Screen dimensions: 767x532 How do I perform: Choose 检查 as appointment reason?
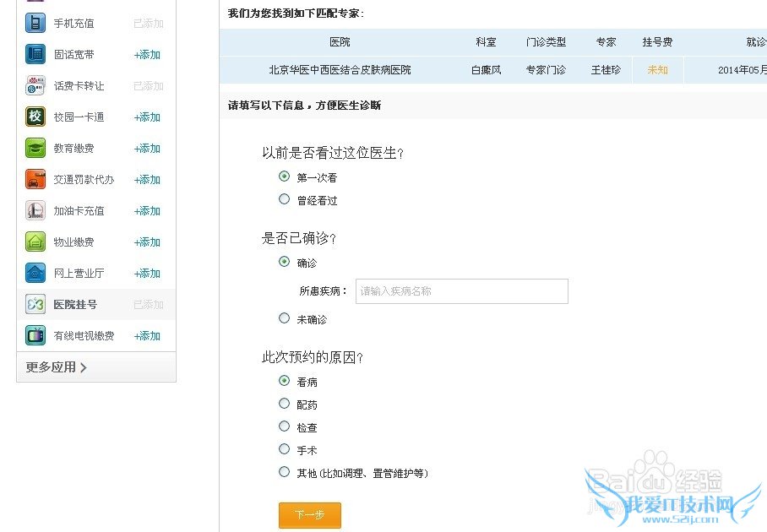(284, 426)
